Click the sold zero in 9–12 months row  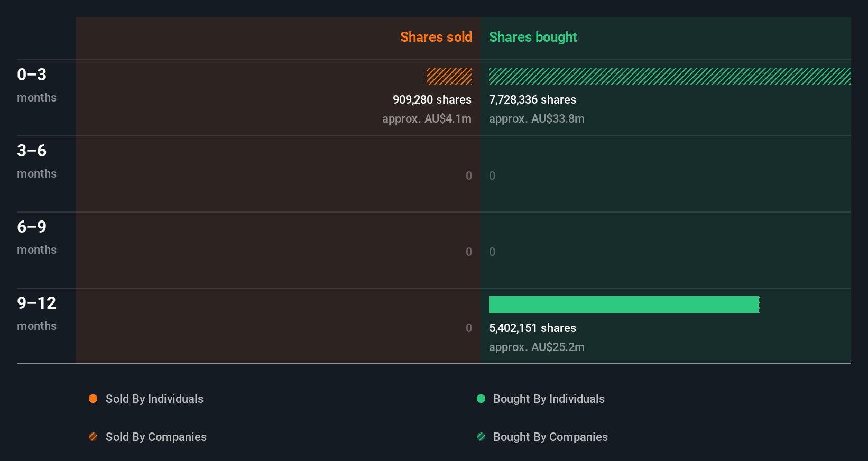[x=469, y=328]
